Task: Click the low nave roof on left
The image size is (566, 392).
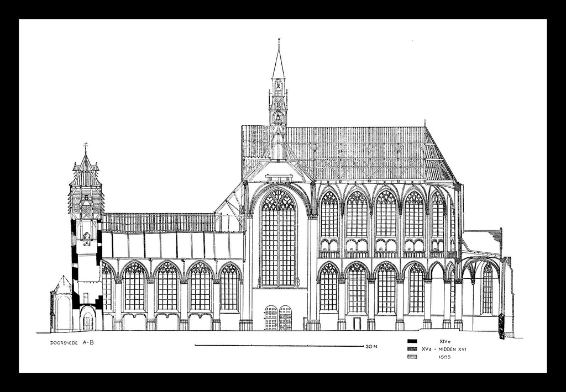Action: [x=160, y=222]
